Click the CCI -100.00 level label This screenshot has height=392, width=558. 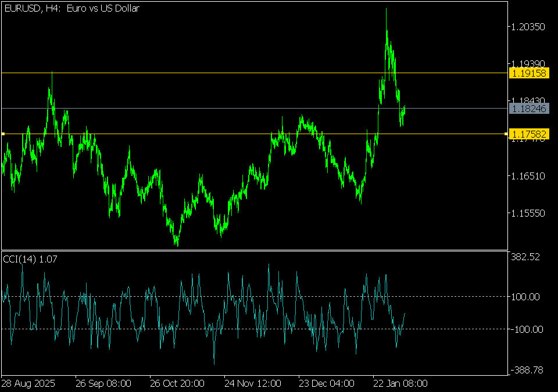pyautogui.click(x=525, y=329)
